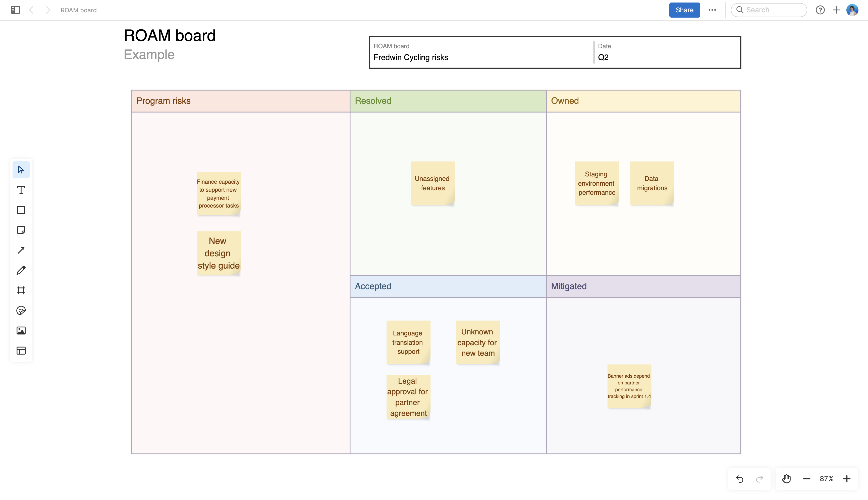This screenshot has width=868, height=500.
Task: Select the cursor/select tool
Action: tap(21, 169)
